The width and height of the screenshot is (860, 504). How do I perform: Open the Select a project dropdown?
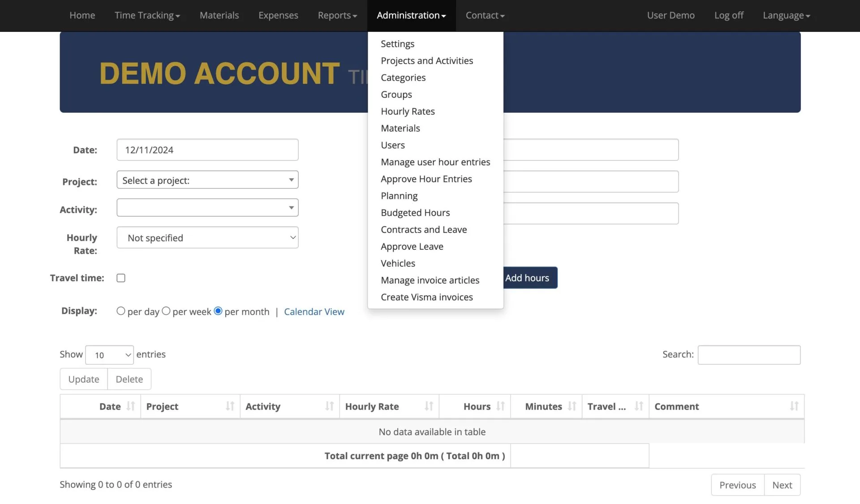pyautogui.click(x=207, y=180)
